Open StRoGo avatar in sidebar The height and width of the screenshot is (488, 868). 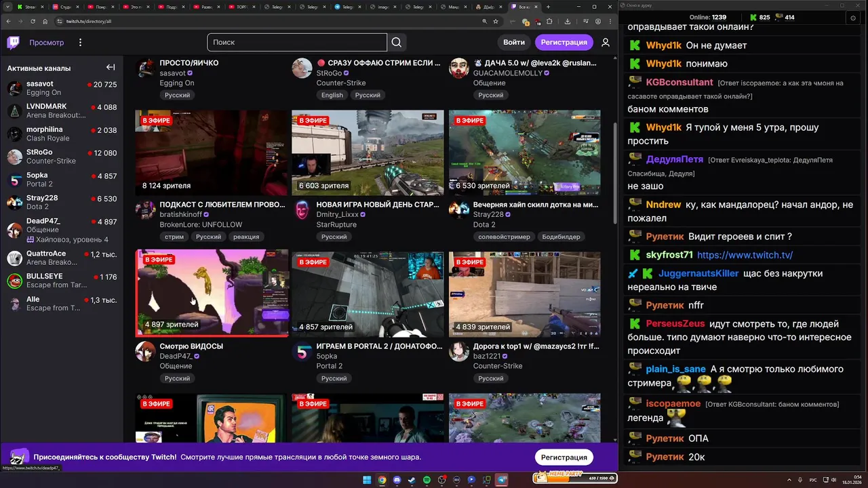coord(15,157)
